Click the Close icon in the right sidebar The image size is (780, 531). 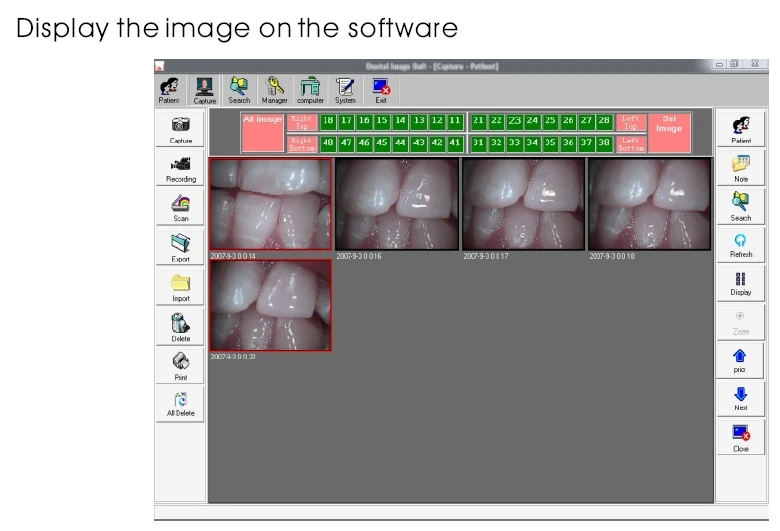coord(741,438)
